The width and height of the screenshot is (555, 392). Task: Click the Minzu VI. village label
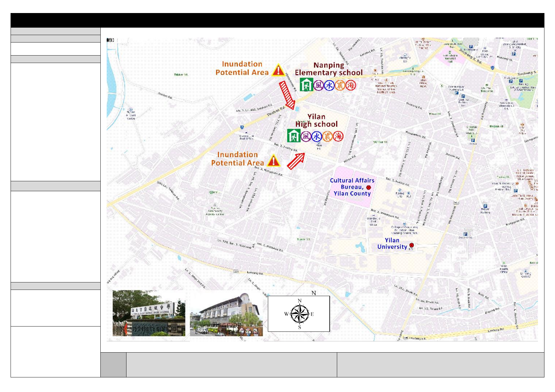[435, 114]
